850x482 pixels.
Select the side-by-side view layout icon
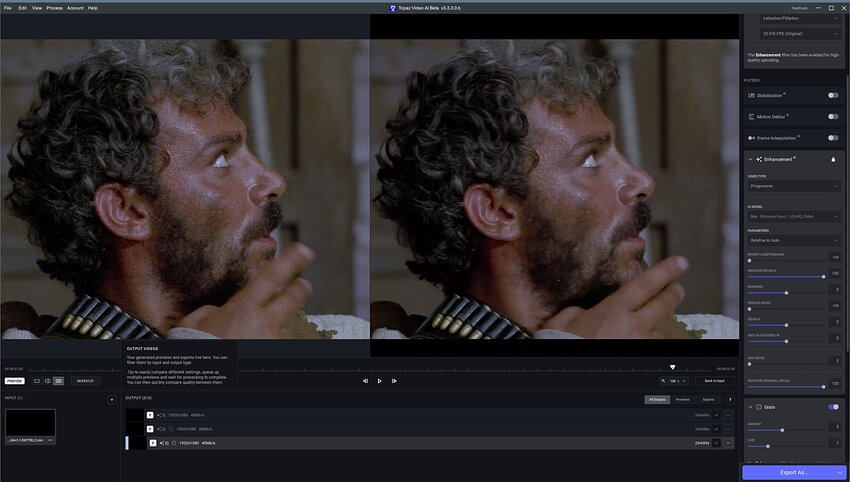(59, 381)
